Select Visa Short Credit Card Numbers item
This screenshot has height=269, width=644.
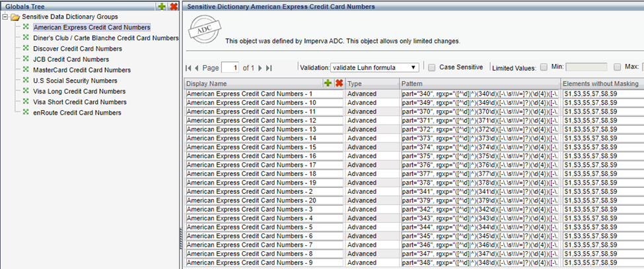point(80,102)
